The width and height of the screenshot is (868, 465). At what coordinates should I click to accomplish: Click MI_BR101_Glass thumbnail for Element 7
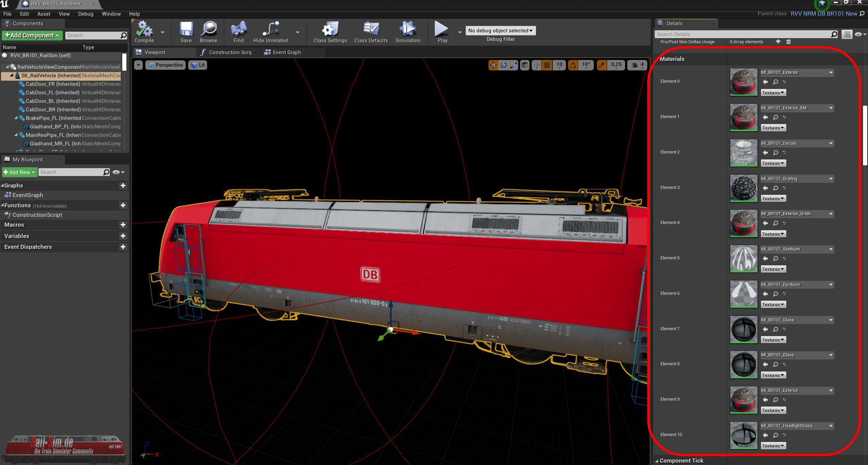coord(744,329)
